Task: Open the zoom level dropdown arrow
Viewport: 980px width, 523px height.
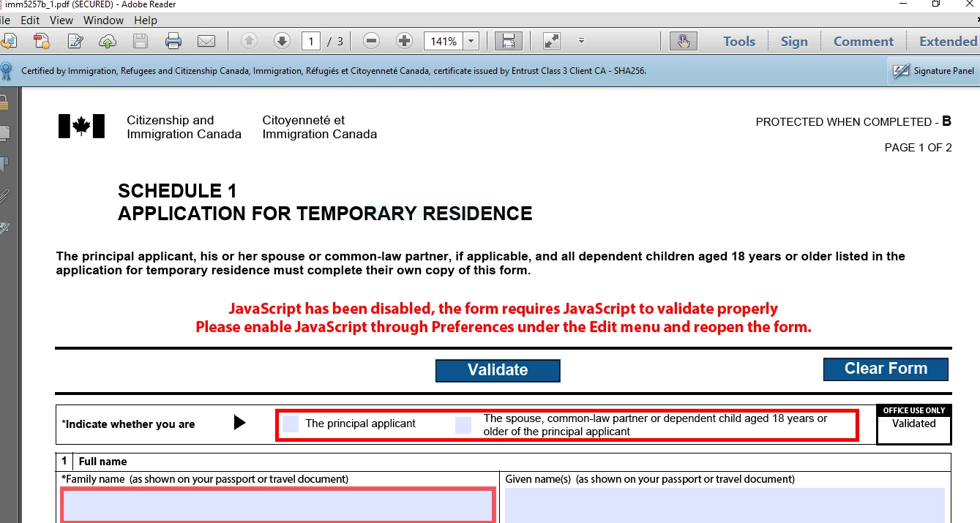Action: click(471, 41)
